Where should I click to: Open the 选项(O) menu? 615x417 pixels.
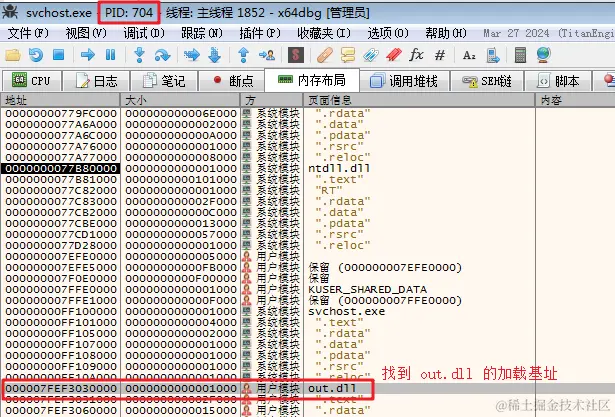388,33
